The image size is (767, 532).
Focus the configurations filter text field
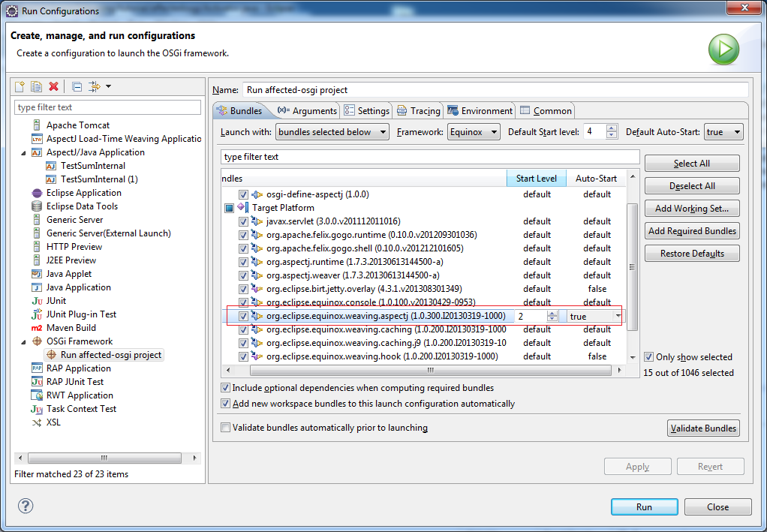[x=107, y=107]
